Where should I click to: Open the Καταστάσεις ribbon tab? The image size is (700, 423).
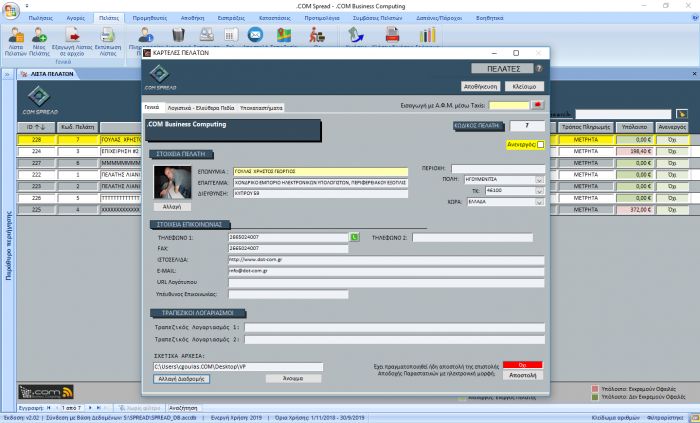coord(275,18)
